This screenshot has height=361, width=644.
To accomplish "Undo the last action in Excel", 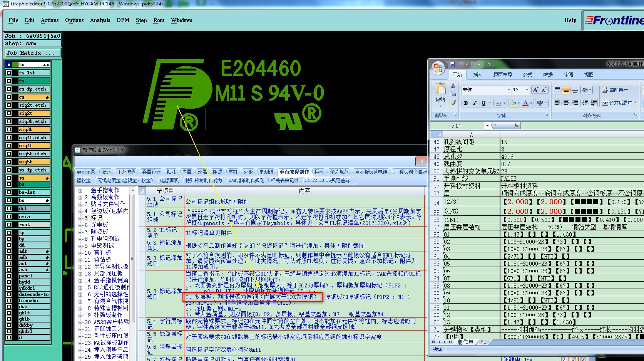I will point(461,64).
